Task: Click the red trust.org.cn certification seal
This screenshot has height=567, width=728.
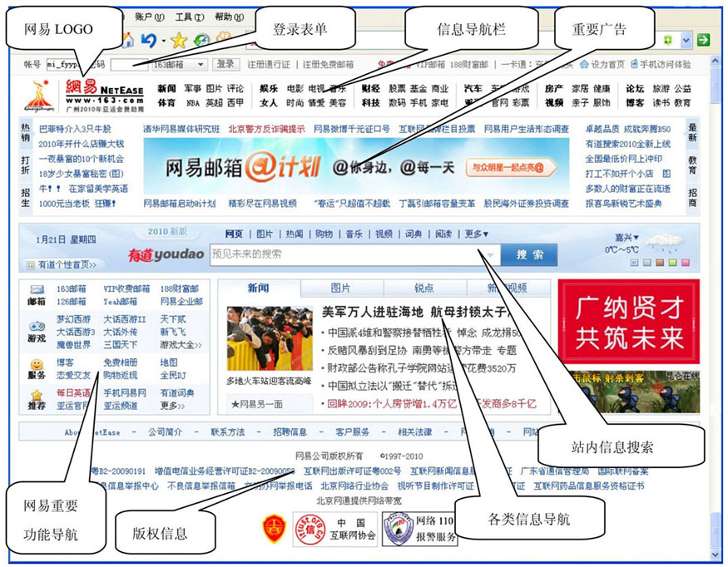Action: 309,530
